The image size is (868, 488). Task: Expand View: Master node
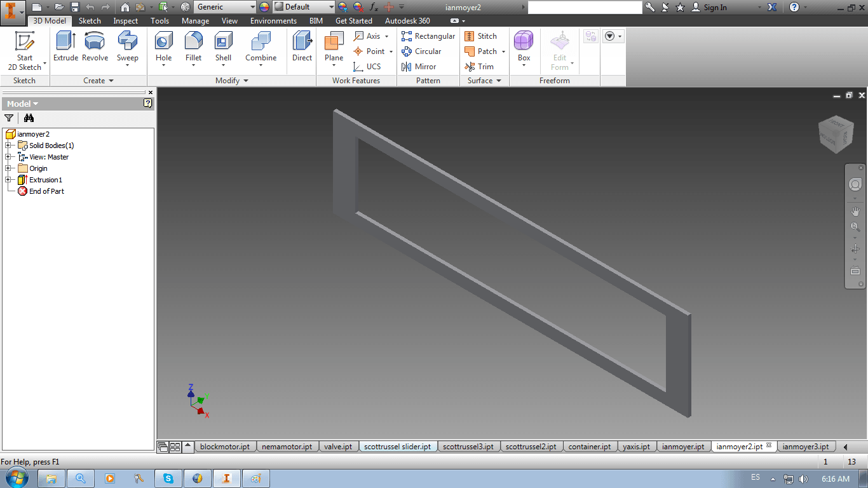pyautogui.click(x=8, y=157)
